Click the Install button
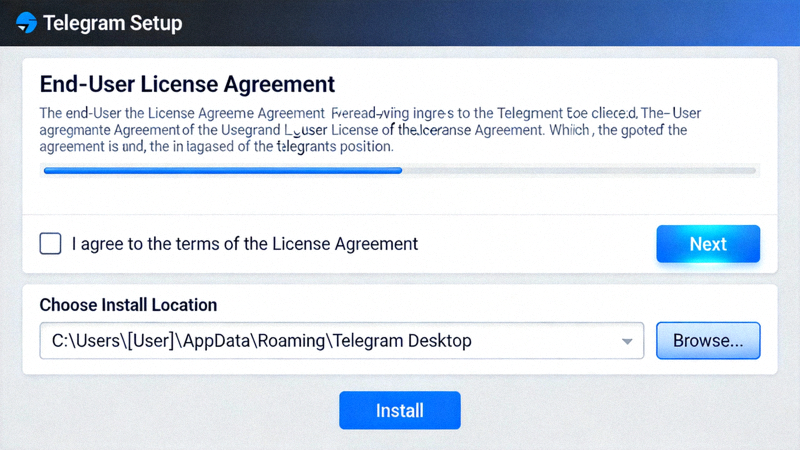 coord(400,410)
